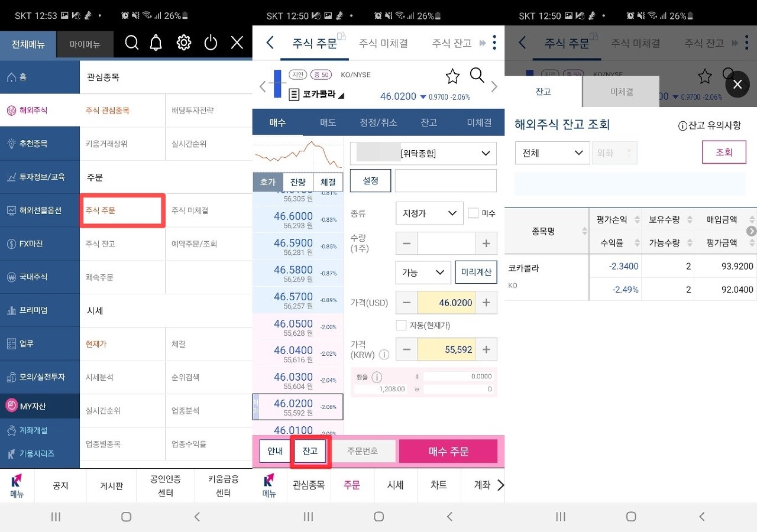Tap the 조회 button
757x532 pixels.
pyautogui.click(x=724, y=152)
